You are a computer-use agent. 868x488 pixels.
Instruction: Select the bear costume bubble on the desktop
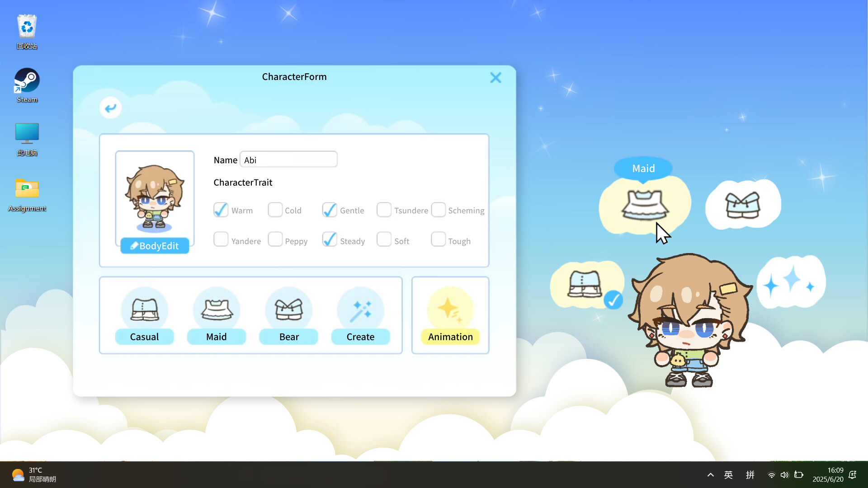coord(743,204)
